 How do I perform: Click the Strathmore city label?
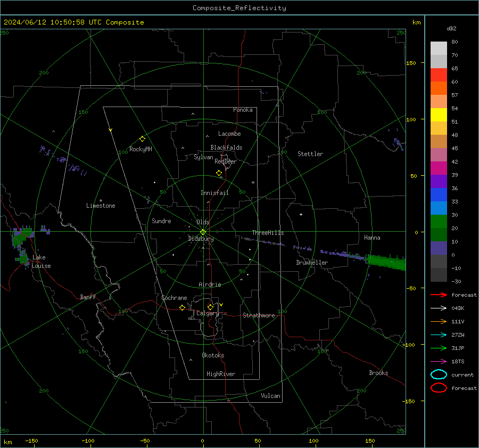click(x=259, y=315)
